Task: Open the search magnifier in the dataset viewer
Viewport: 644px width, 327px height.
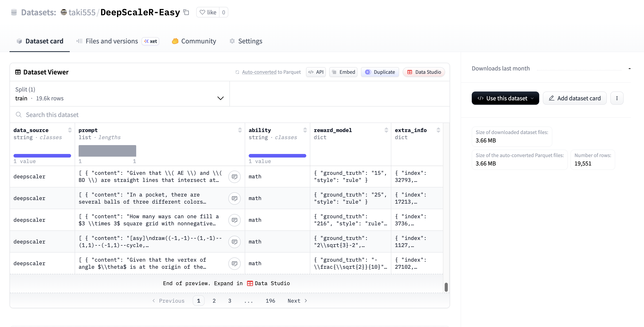Action: pos(19,115)
